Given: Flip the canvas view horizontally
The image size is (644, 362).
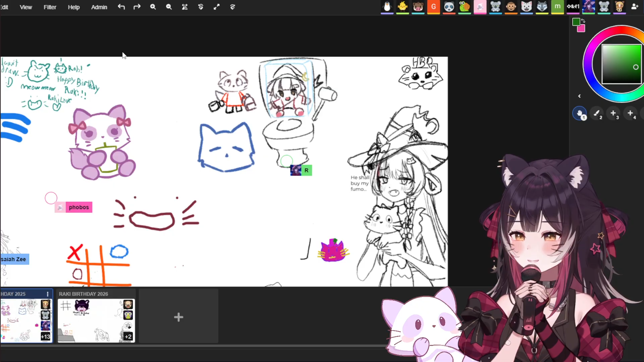Looking at the screenshot, I should (185, 7).
